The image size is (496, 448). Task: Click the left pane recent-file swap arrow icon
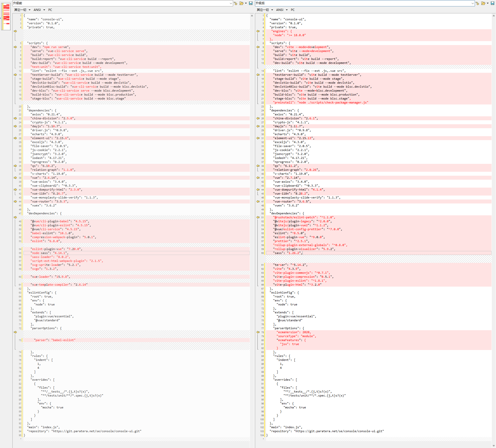pyautogui.click(x=236, y=3)
